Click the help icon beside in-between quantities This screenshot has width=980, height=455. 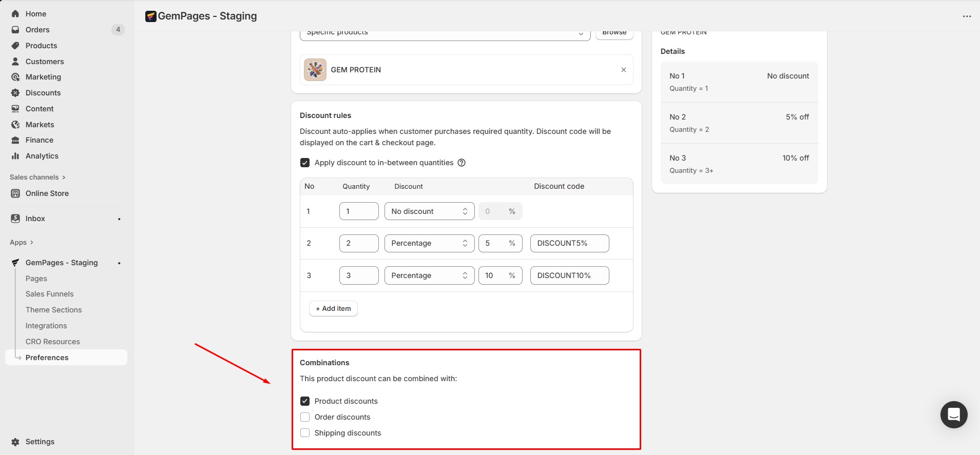click(x=462, y=163)
